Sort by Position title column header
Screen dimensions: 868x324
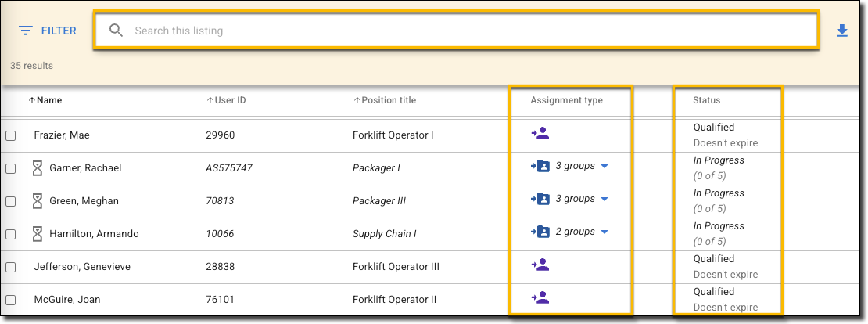[x=384, y=100]
